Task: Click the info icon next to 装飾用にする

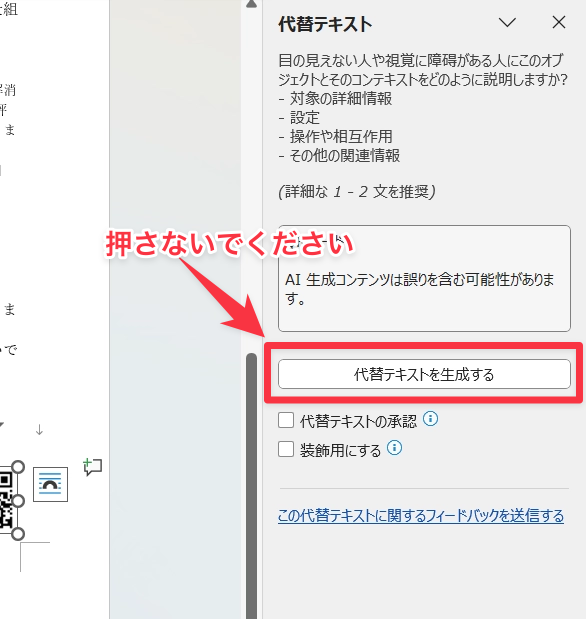Action: [x=394, y=448]
